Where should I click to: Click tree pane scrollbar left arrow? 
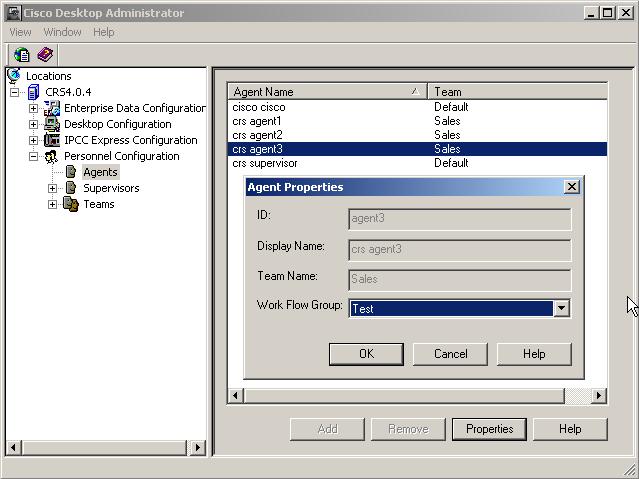13,448
